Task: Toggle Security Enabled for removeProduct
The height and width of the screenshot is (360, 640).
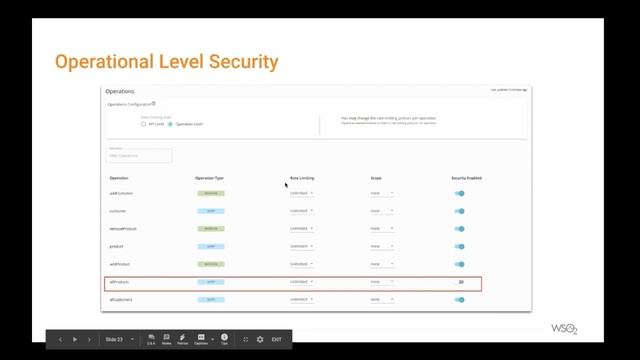Action: [460, 229]
